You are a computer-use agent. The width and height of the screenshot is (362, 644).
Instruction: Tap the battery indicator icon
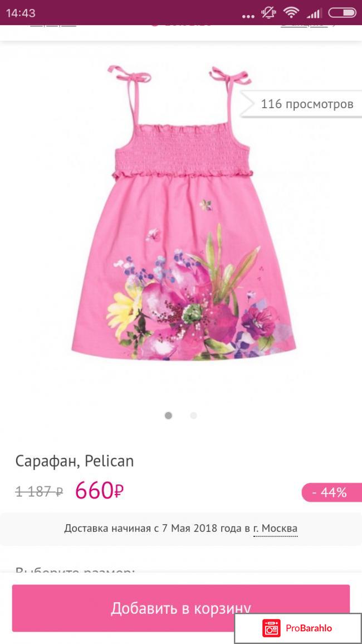click(342, 13)
